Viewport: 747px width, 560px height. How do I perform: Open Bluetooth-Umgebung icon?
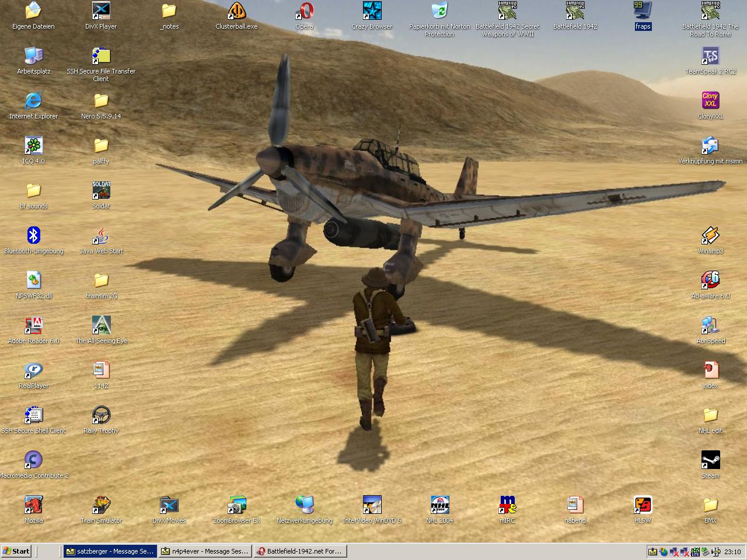33,240
